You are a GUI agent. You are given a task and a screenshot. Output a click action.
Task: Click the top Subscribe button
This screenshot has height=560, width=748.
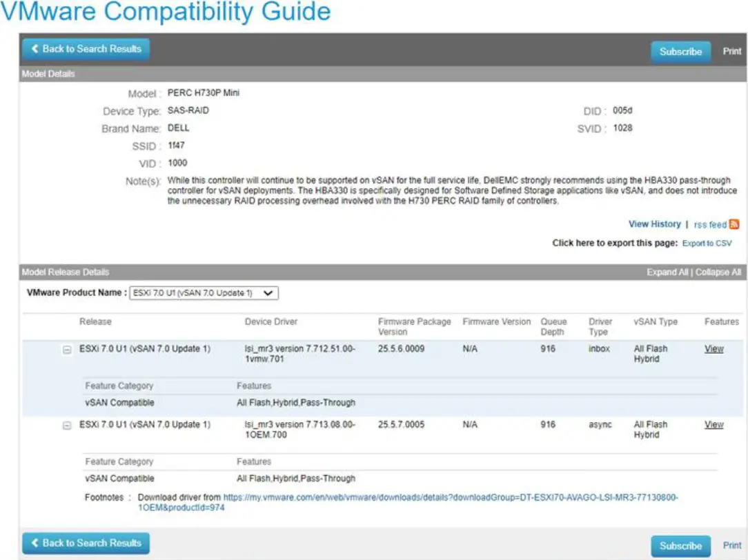click(x=680, y=52)
